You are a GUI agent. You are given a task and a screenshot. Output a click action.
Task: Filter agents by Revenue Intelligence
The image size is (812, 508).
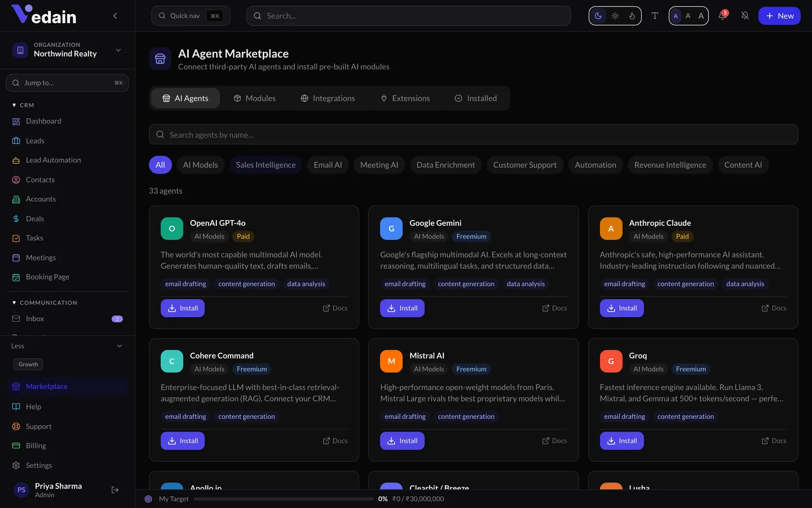(670, 165)
